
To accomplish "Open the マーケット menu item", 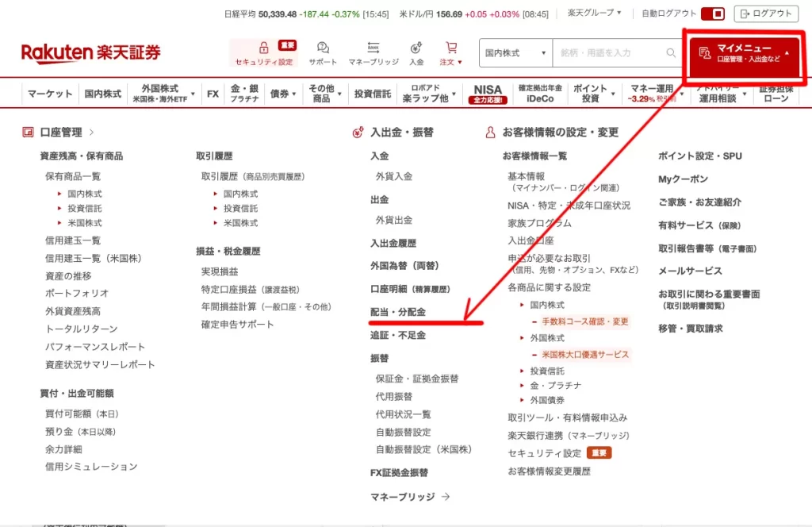I will (49, 93).
